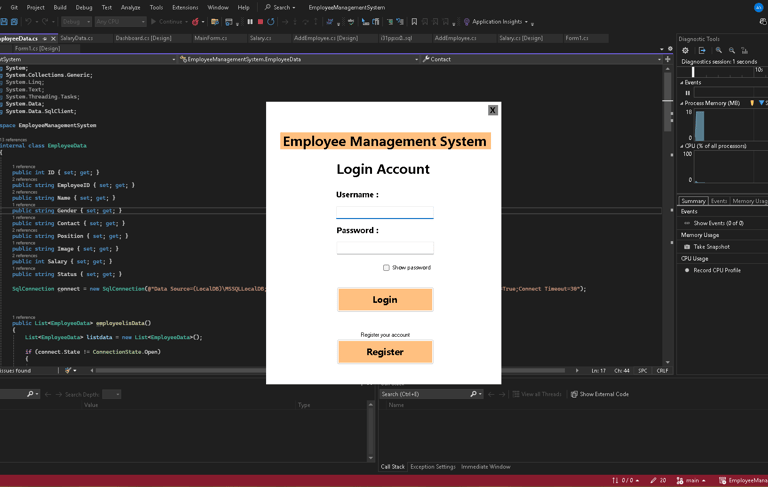Image resolution: width=768 pixels, height=487 pixels.
Task: Take Snapshot of memory usage
Action: click(711, 246)
